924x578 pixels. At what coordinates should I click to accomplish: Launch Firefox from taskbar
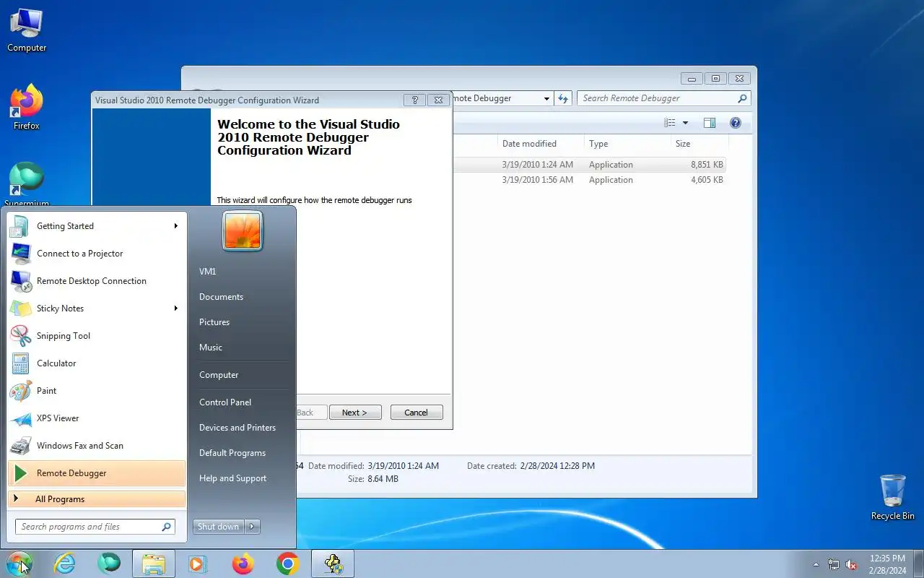coord(243,564)
